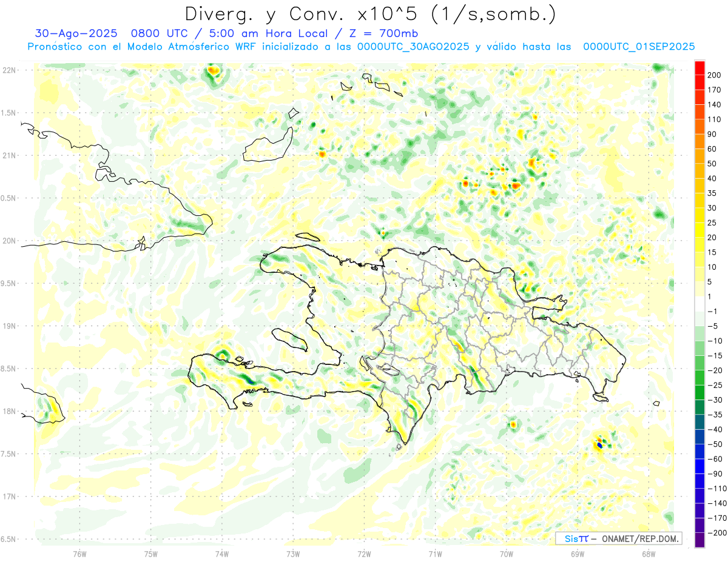Screen dimensions: 728x562
Task: Click the '8.5N' latitude label
Action: 9,369
